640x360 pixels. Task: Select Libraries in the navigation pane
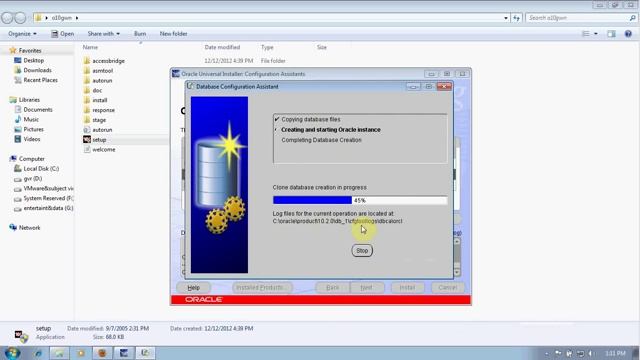(x=29, y=100)
